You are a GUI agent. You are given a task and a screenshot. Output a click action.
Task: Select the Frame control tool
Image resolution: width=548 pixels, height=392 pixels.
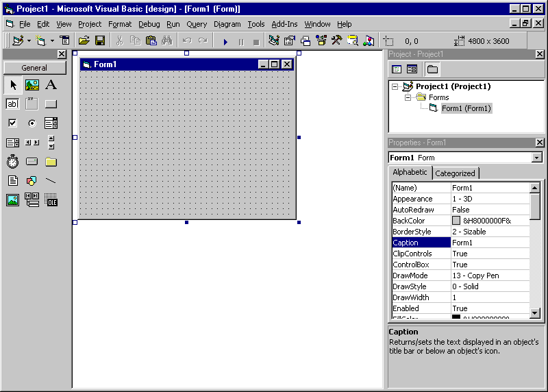tap(32, 104)
